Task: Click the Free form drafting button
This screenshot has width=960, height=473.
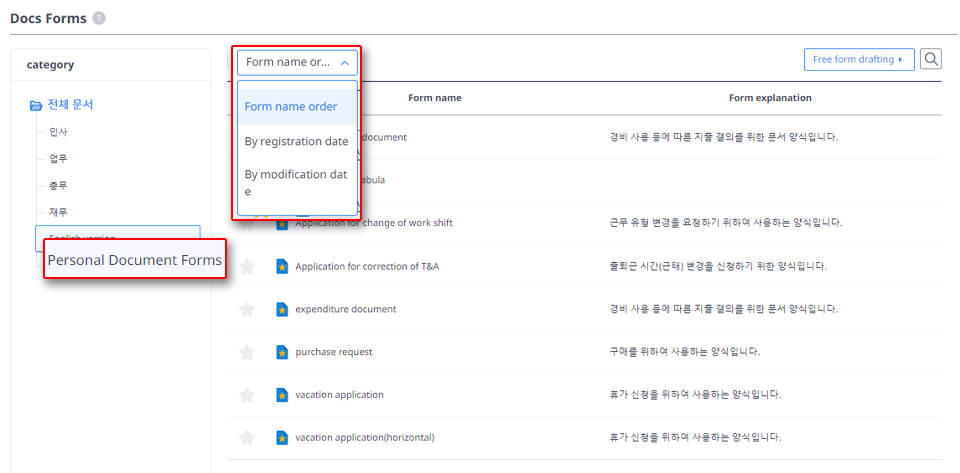Action: (859, 59)
